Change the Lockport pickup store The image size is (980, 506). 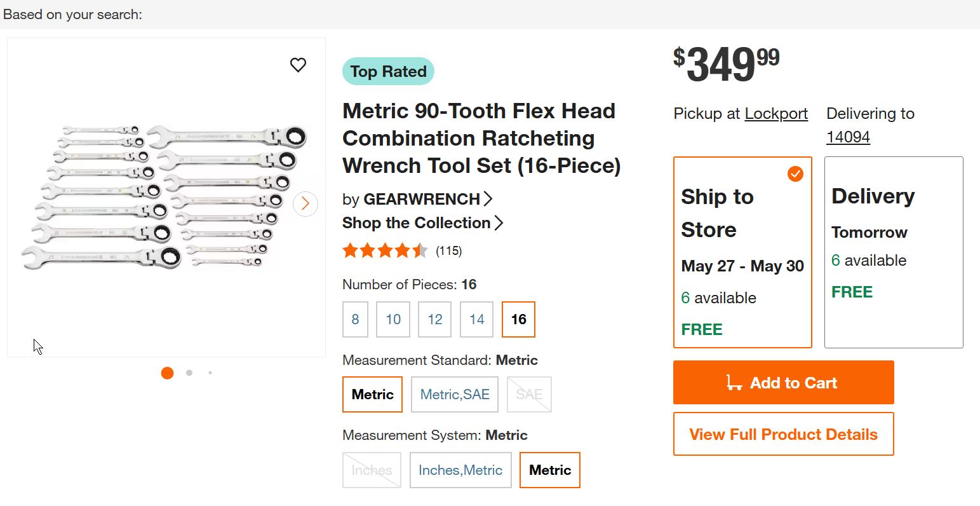tap(776, 114)
